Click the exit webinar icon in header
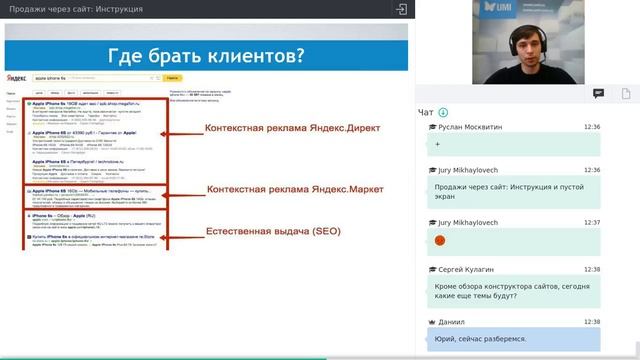The height and width of the screenshot is (360, 640). click(x=401, y=9)
